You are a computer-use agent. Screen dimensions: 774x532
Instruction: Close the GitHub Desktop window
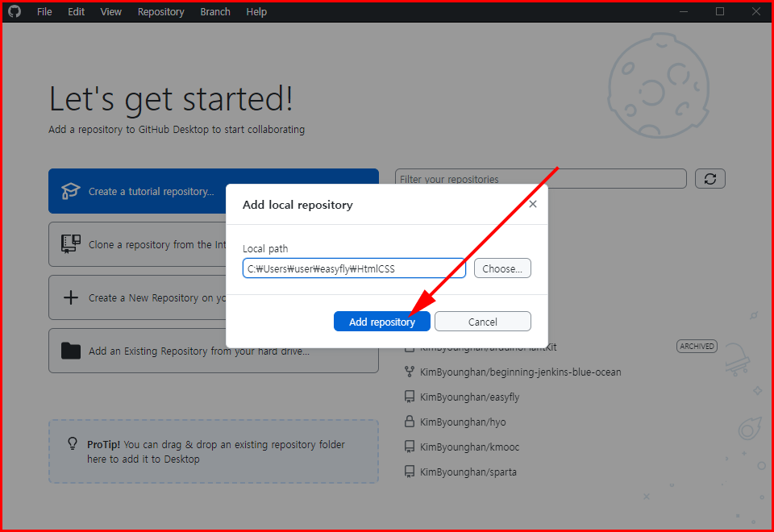pos(755,11)
